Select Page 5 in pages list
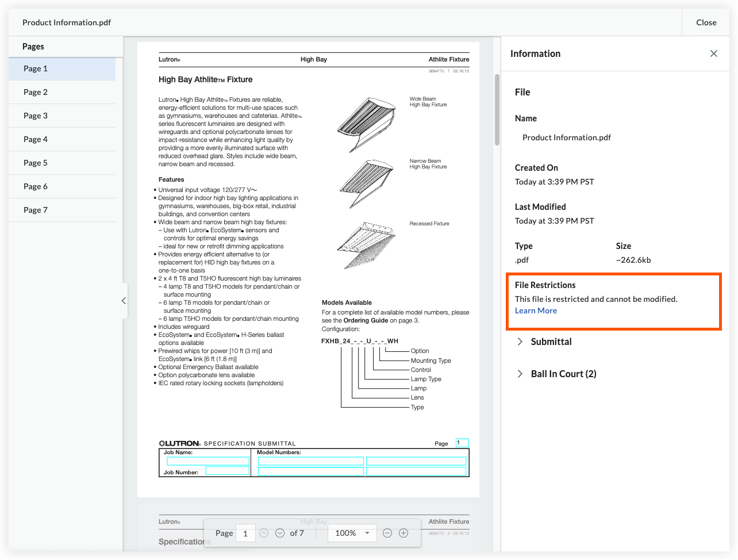Viewport: 738px width, 560px height. point(62,163)
